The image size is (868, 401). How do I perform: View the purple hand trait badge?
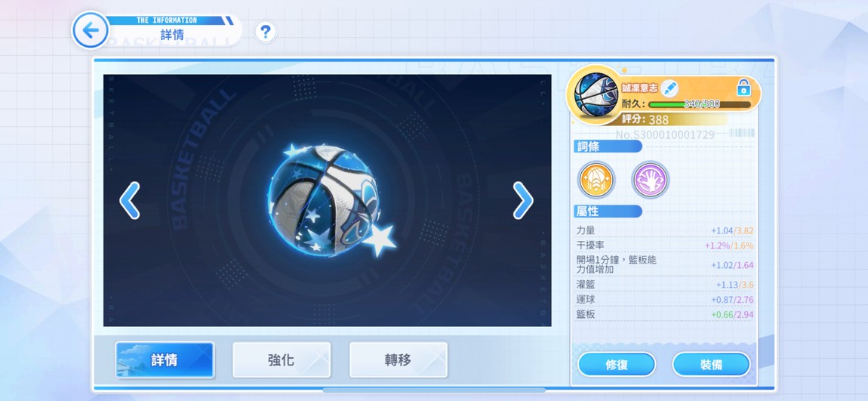coord(651,180)
